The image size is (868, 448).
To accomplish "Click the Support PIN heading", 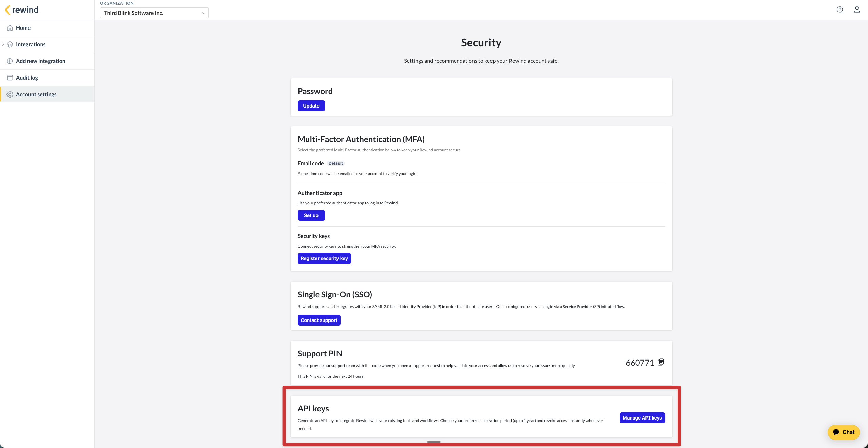I will click(320, 354).
